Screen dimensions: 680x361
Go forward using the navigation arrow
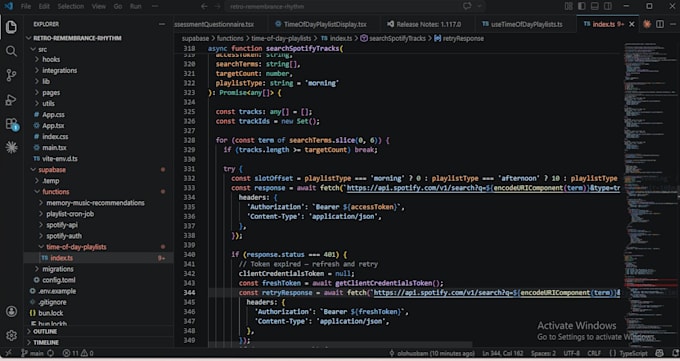point(217,7)
